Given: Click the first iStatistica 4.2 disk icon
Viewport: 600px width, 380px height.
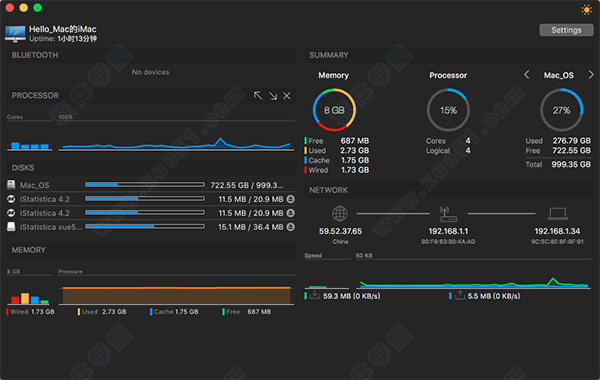Looking at the screenshot, I should [x=11, y=199].
